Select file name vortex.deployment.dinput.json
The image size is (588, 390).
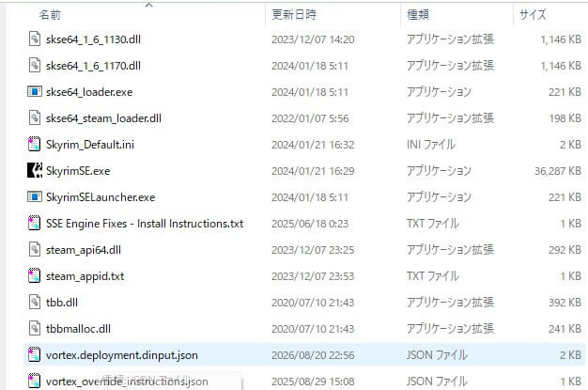[x=122, y=355]
